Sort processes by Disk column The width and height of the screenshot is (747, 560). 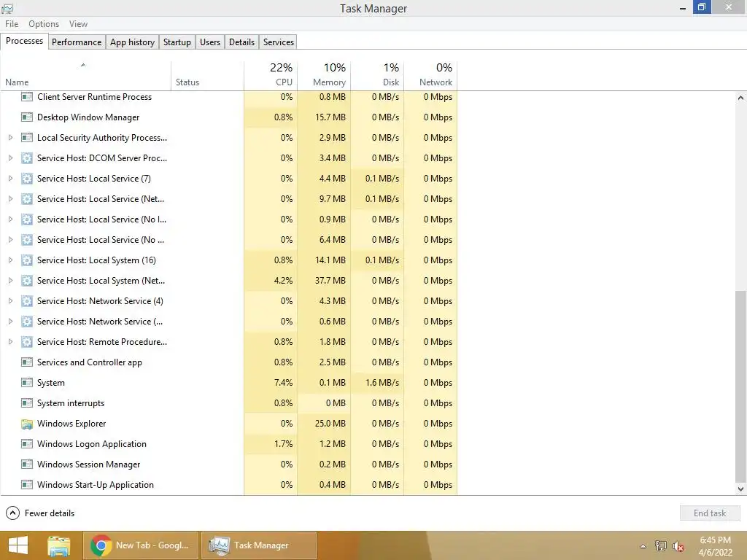(377, 76)
